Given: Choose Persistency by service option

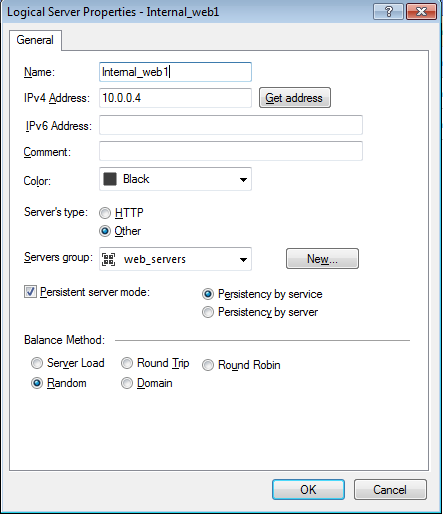Looking at the screenshot, I should (208, 294).
